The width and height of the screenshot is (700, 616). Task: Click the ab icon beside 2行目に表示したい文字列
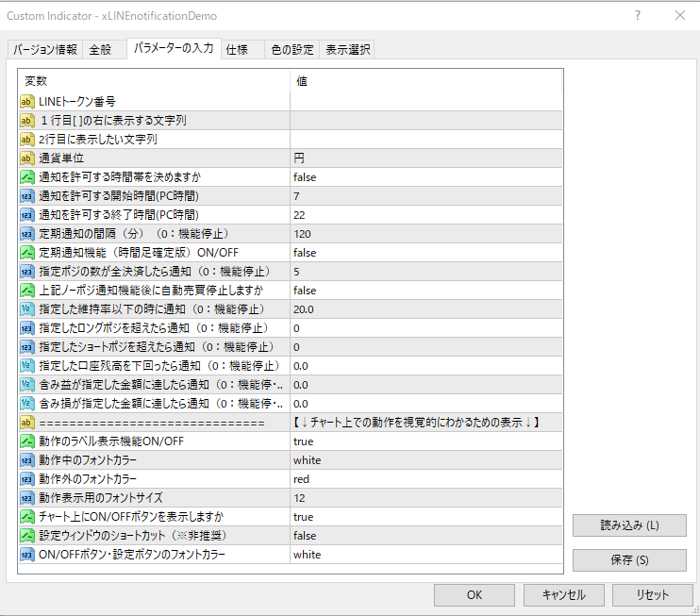pyautogui.click(x=26, y=140)
